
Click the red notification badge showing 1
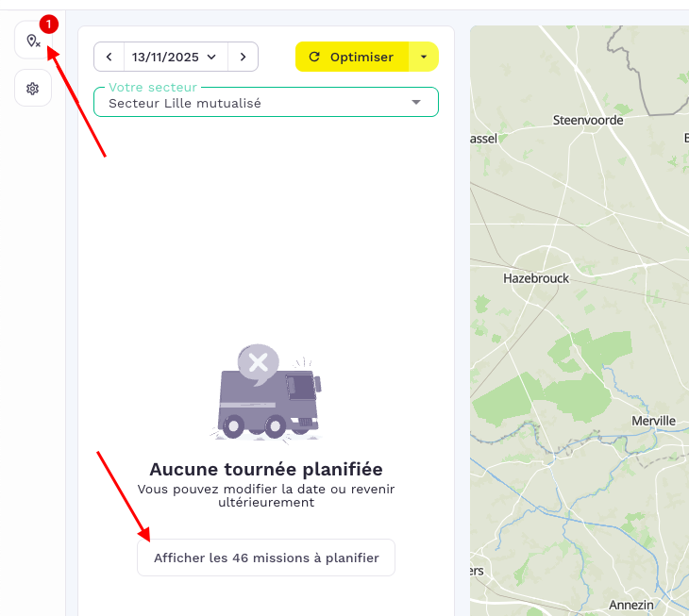tap(49, 24)
